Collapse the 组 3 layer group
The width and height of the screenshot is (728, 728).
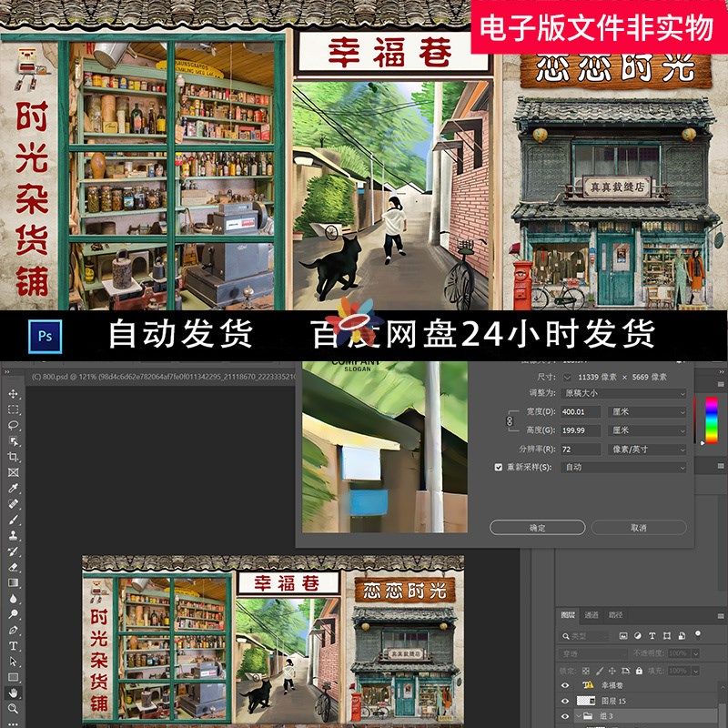point(581,716)
